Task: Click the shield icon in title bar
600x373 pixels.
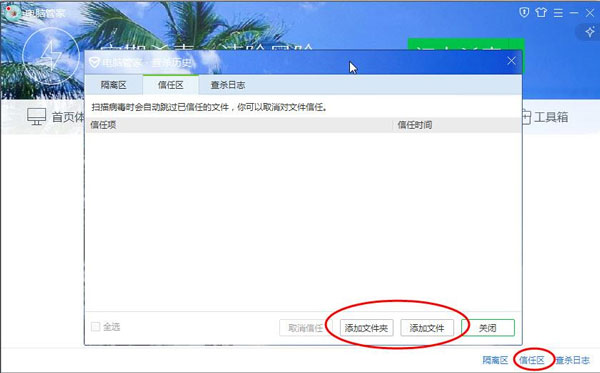Action: click(524, 13)
